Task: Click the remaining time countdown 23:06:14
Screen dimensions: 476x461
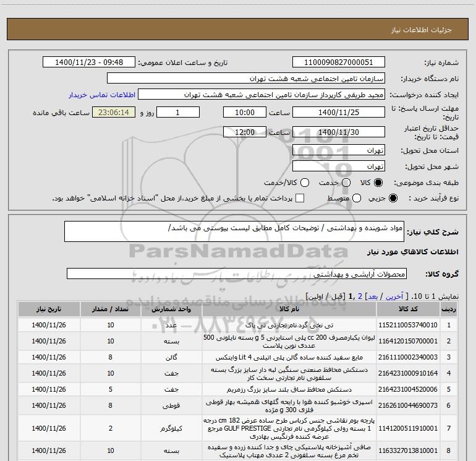Action: 114,112
